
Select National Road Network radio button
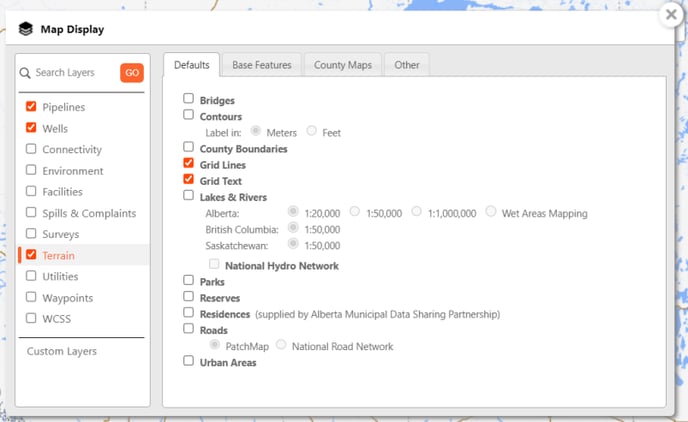(281, 345)
